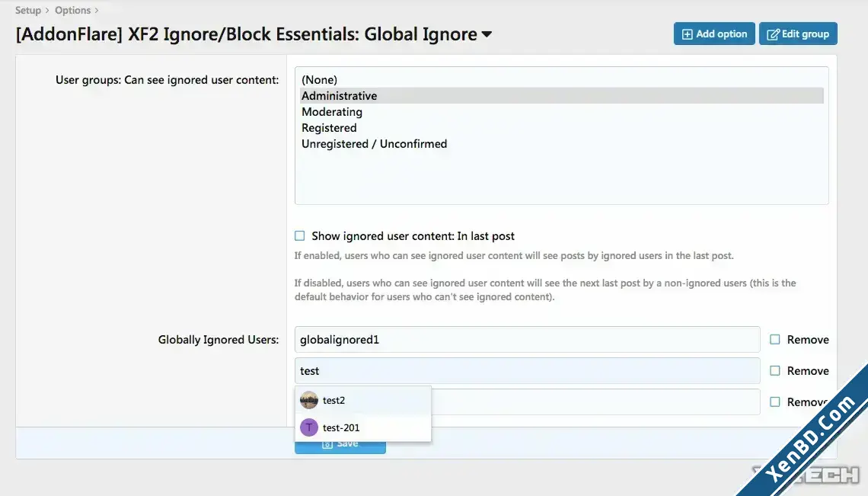Click the globalignored1 username field
Image resolution: width=868 pixels, height=496 pixels.
pyautogui.click(x=527, y=340)
